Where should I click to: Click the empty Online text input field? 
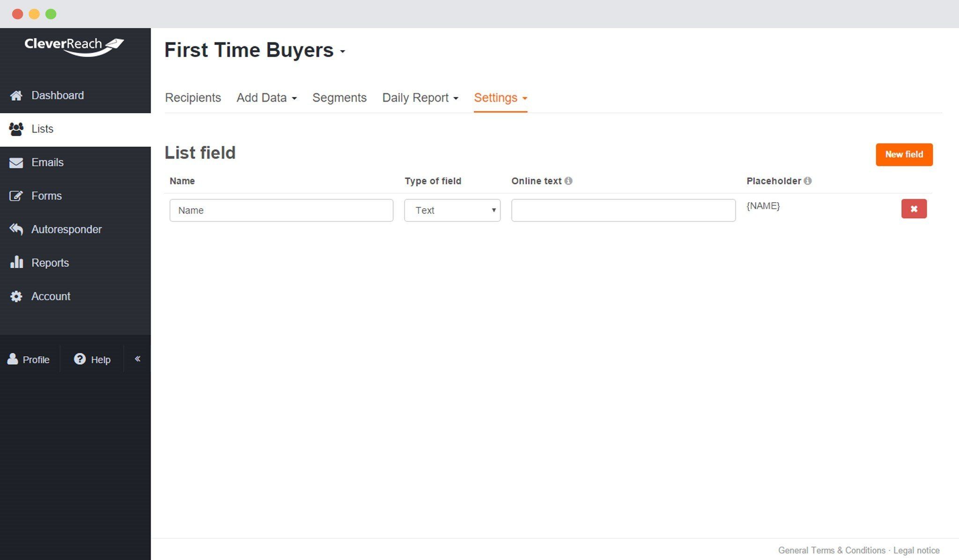[x=623, y=210]
